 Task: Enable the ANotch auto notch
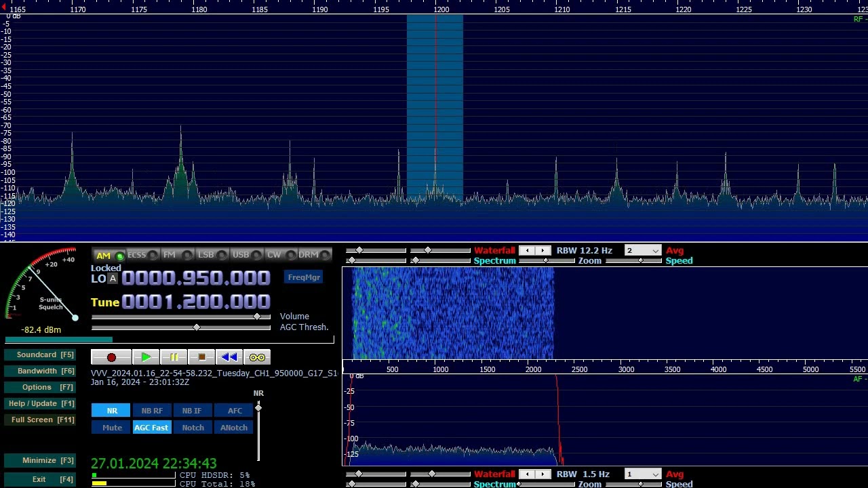[x=234, y=428]
